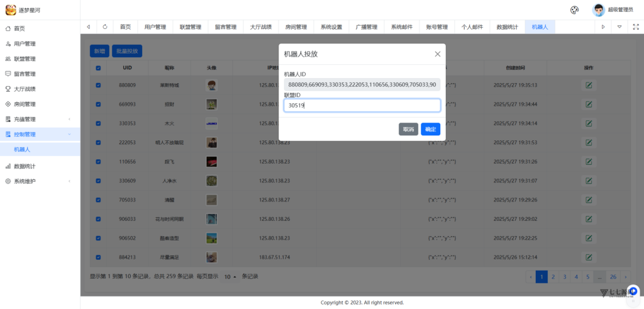The width and height of the screenshot is (644, 309).
Task: Click edit icon for row 669093
Action: click(589, 104)
